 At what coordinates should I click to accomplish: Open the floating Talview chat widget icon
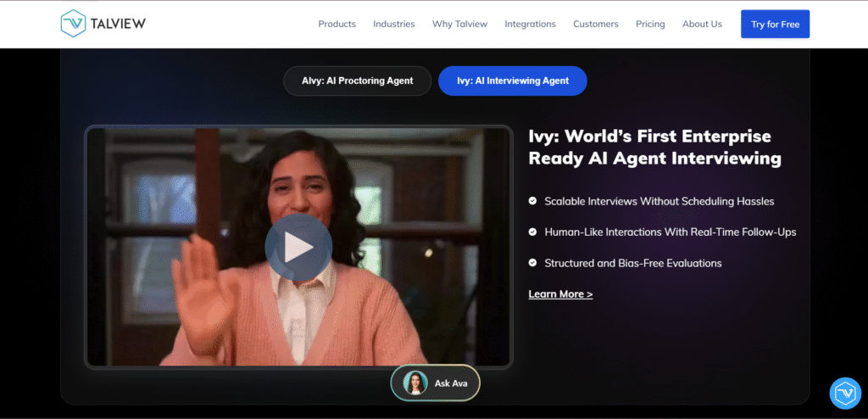845,393
